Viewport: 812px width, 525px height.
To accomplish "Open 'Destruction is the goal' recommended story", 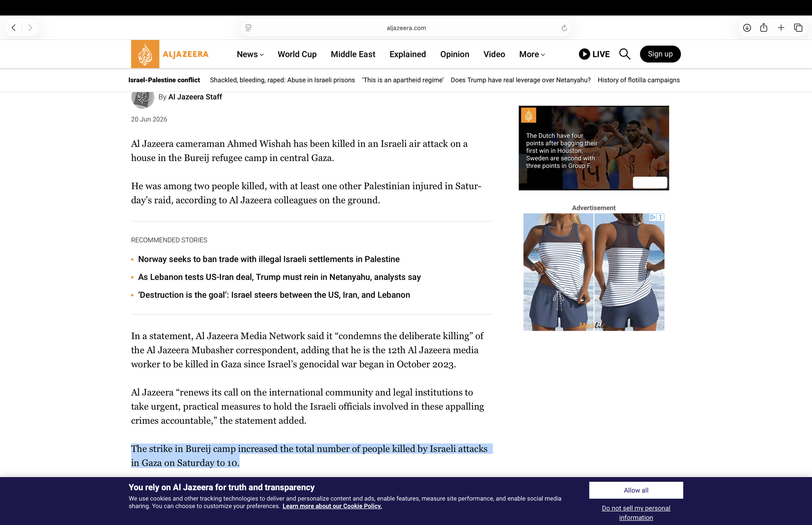I will [x=274, y=295].
